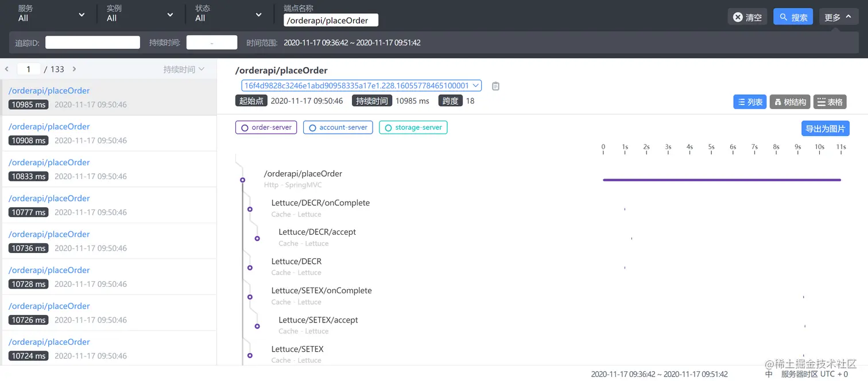Viewport: 868px width, 381px height.
Task: Click the 起始点 start time value
Action: pos(307,101)
